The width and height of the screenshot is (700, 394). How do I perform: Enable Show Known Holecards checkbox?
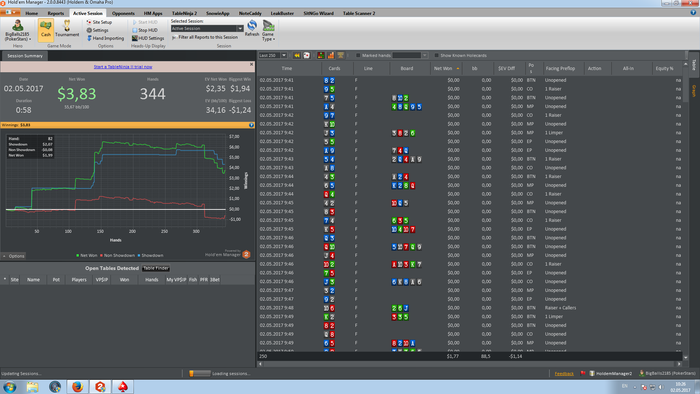tap(437, 56)
